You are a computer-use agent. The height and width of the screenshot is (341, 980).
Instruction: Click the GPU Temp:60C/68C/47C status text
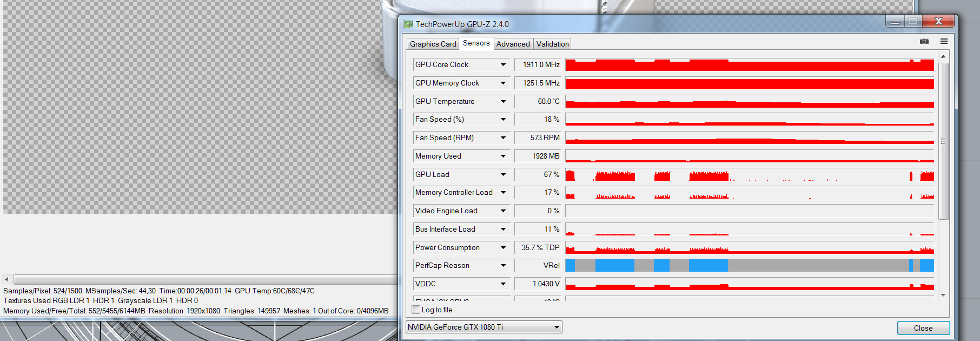point(275,291)
